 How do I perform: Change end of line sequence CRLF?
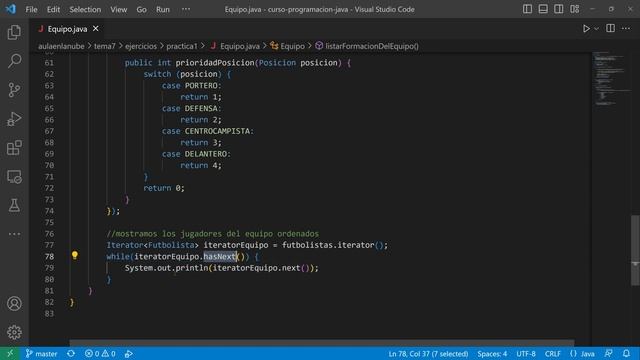(553, 353)
